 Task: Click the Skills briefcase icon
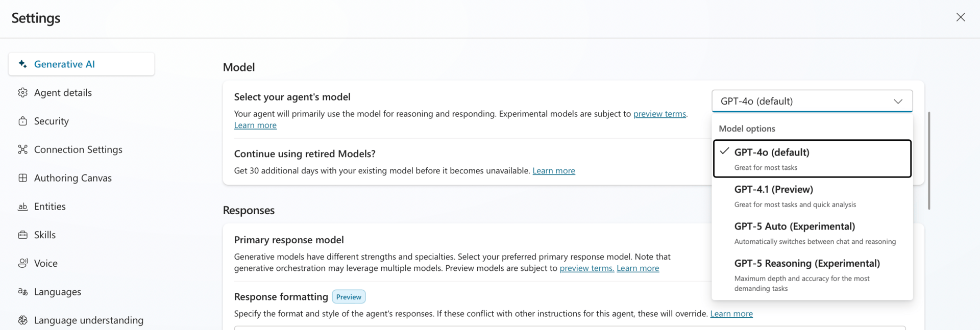coord(22,235)
